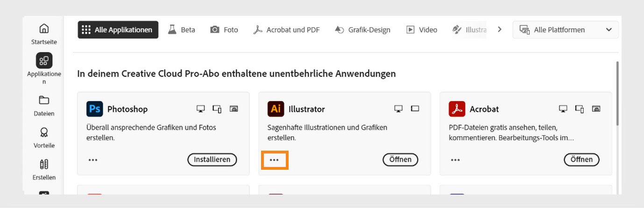Screen dimensions: 644x208
Task: Click the Acrobat app icon
Action: pos(457,109)
